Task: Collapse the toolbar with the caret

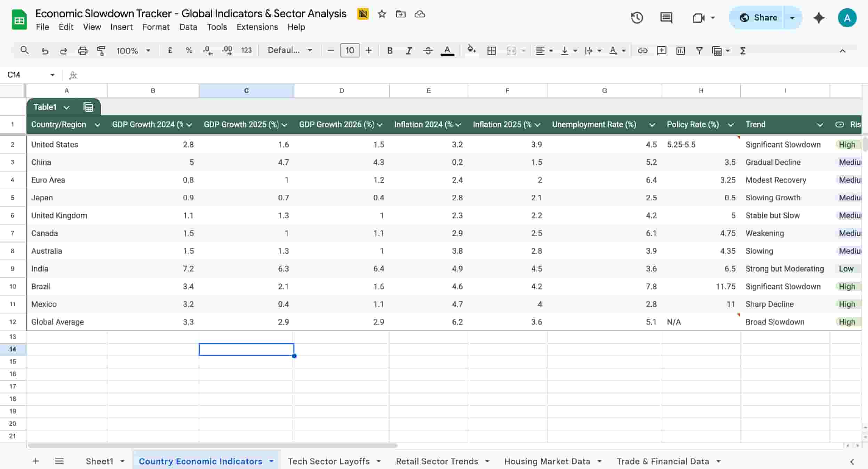Action: [x=842, y=51]
